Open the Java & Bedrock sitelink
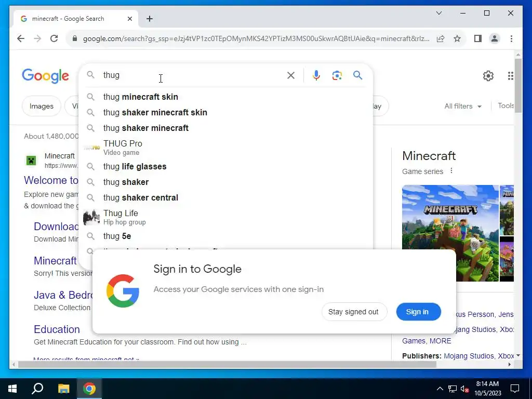The height and width of the screenshot is (399, 532). pyautogui.click(x=63, y=295)
